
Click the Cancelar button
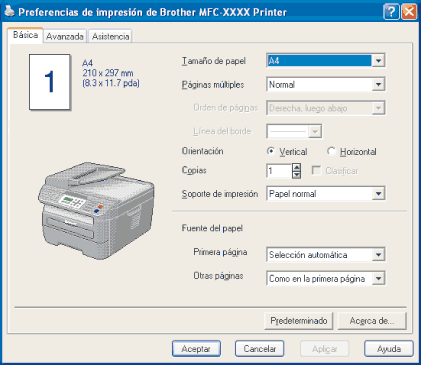[259, 349]
